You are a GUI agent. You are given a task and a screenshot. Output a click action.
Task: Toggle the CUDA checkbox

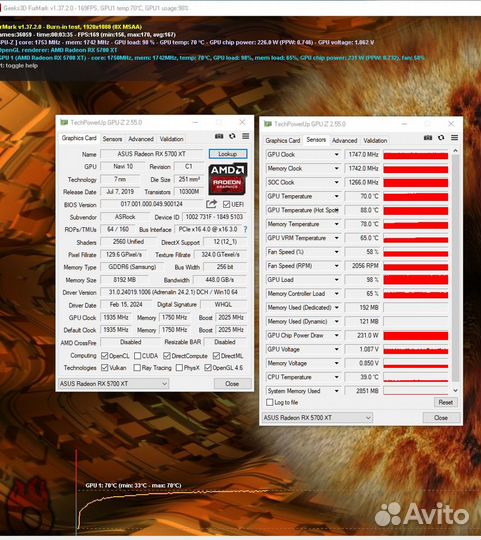point(137,355)
